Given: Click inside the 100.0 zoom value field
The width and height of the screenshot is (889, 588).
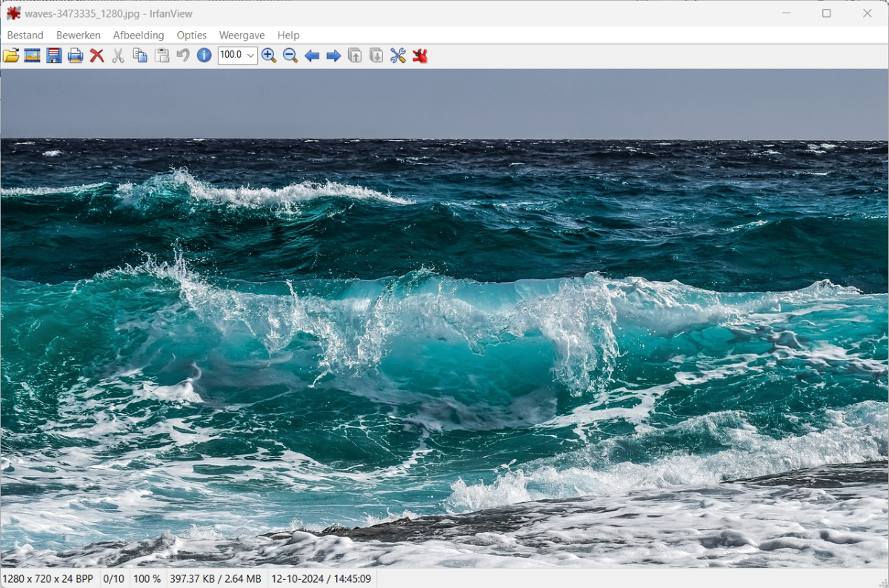Looking at the screenshot, I should click(230, 56).
